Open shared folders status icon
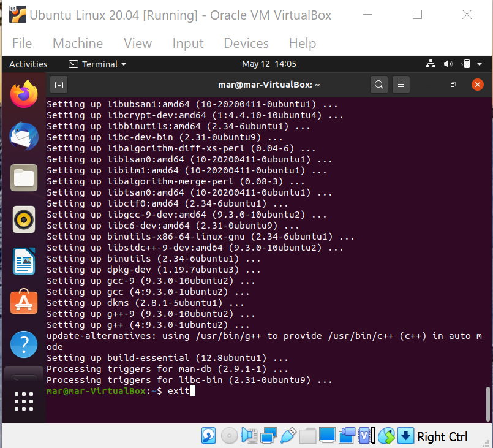Screen dimensions: 493x448 (307, 436)
